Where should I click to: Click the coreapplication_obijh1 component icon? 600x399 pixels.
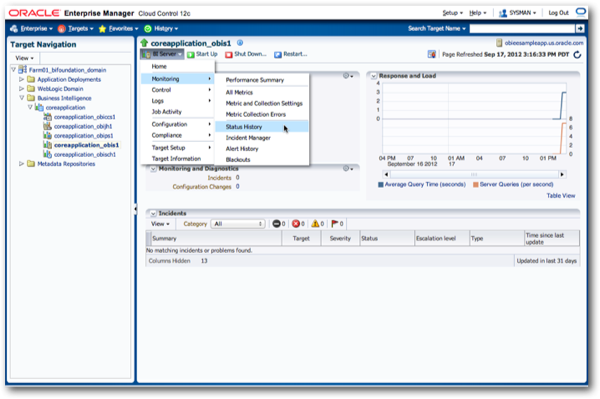(x=47, y=126)
